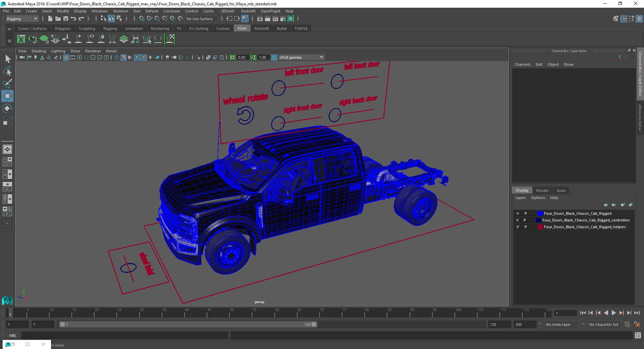Image resolution: width=644 pixels, height=349 pixels.
Task: Switch to the Polygons shelf tab
Action: (x=63, y=29)
